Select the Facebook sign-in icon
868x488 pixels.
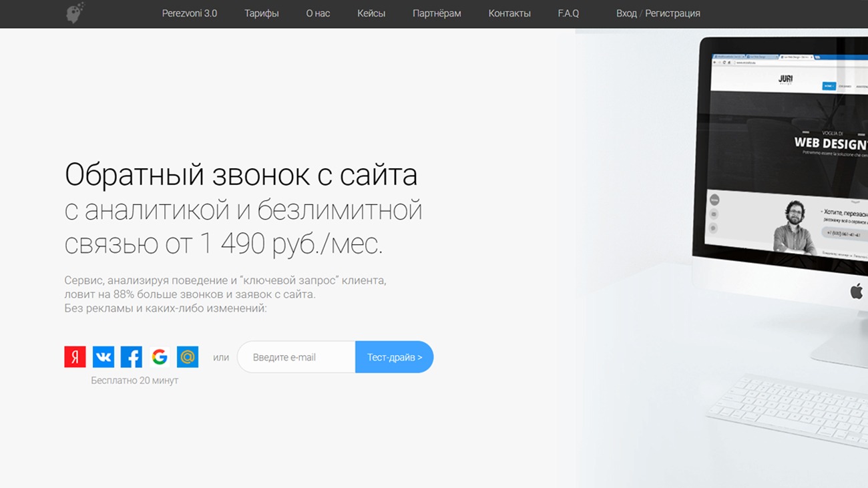[x=131, y=356]
